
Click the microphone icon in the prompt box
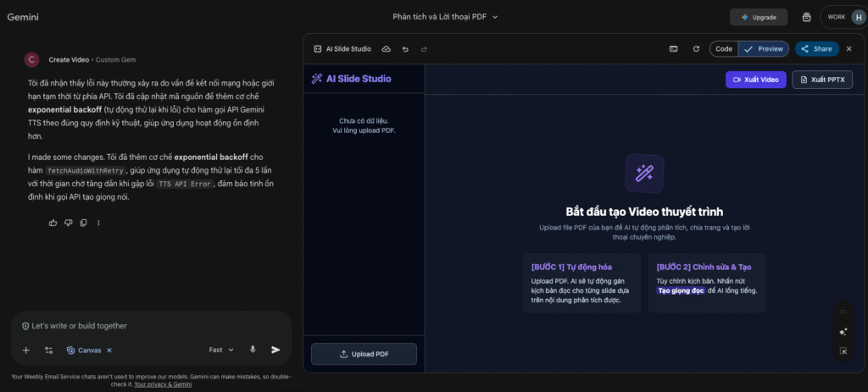coord(253,350)
